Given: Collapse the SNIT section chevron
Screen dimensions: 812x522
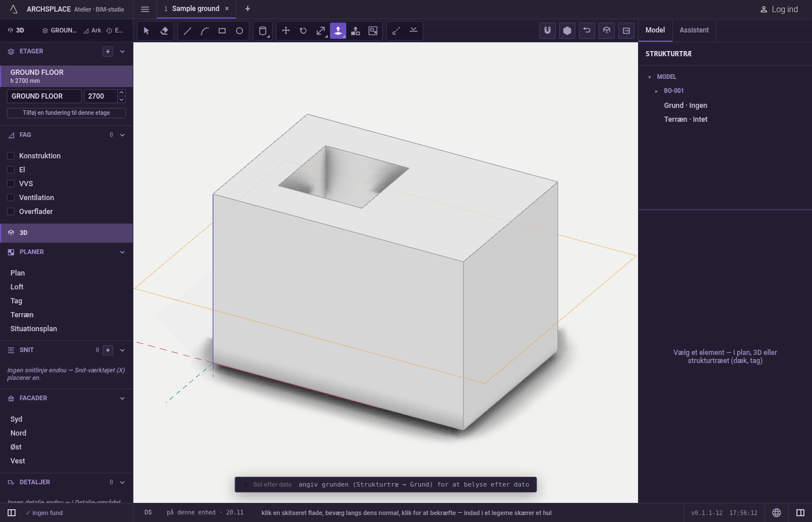Looking at the screenshot, I should (122, 350).
